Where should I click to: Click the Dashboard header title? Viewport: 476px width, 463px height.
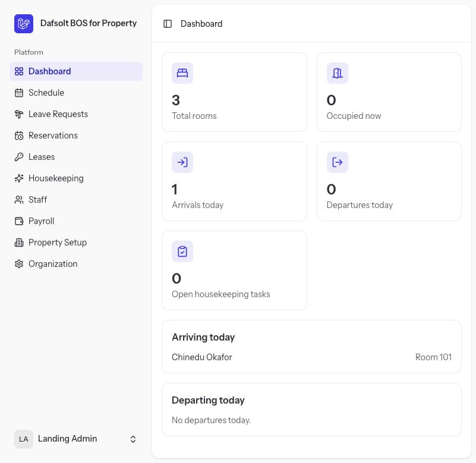click(201, 24)
